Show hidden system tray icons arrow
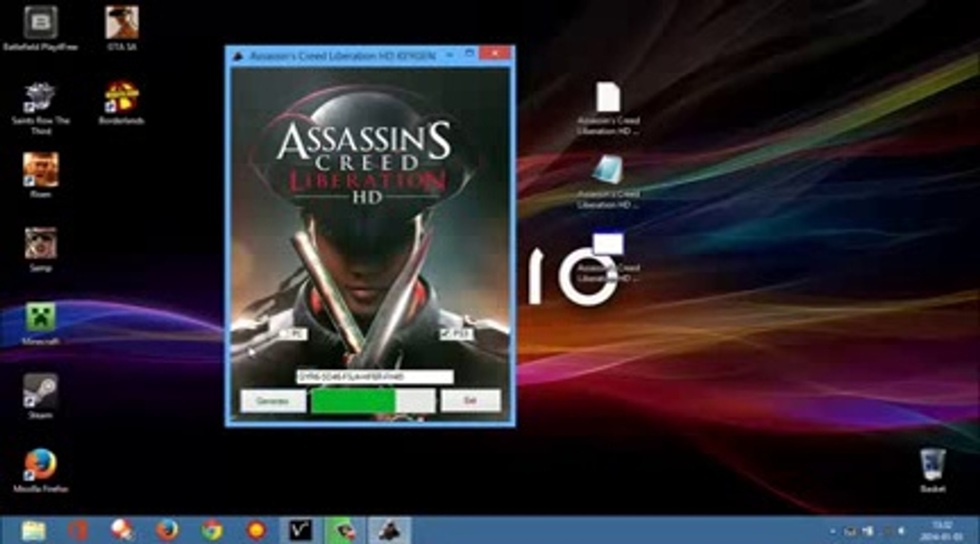The height and width of the screenshot is (544, 980). [x=832, y=531]
